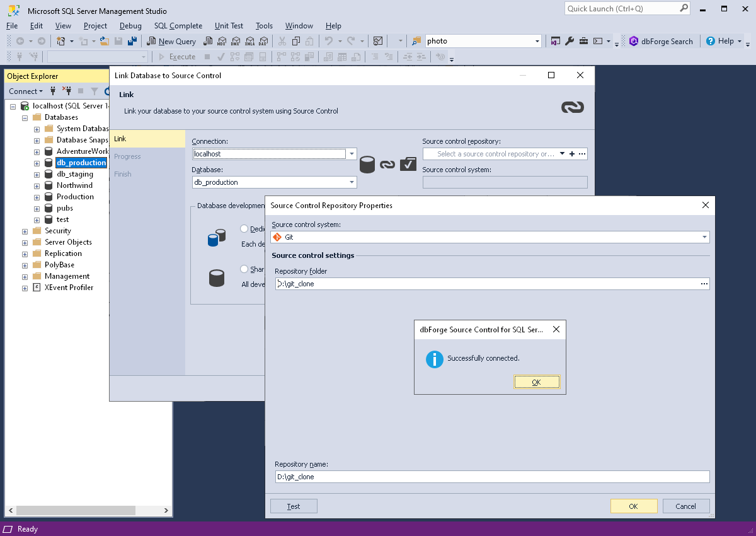Viewport: 756px width, 536px height.
Task: Click the New Project toolbar icon
Action: coord(61,41)
